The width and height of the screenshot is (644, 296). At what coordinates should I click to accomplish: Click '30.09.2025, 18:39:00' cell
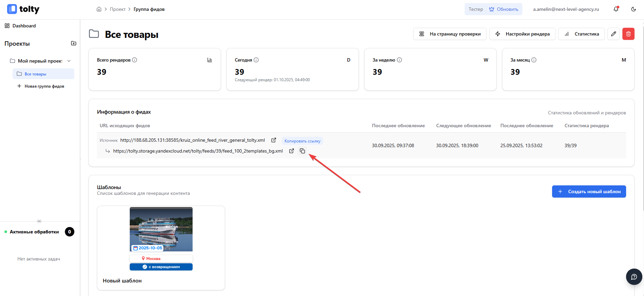(x=457, y=145)
